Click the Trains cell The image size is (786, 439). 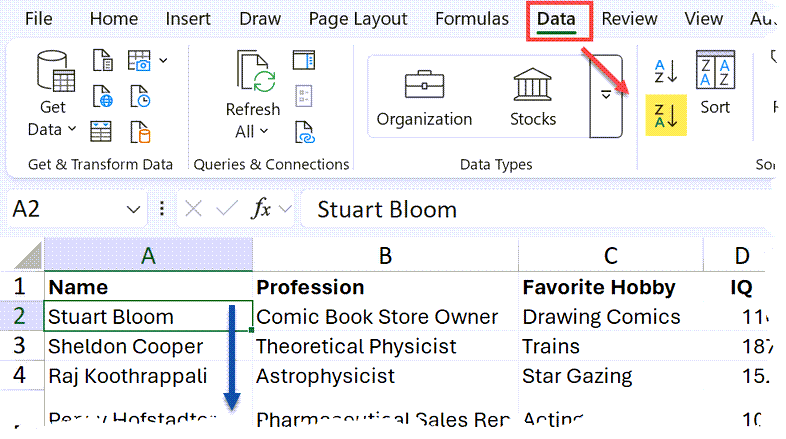[611, 346]
